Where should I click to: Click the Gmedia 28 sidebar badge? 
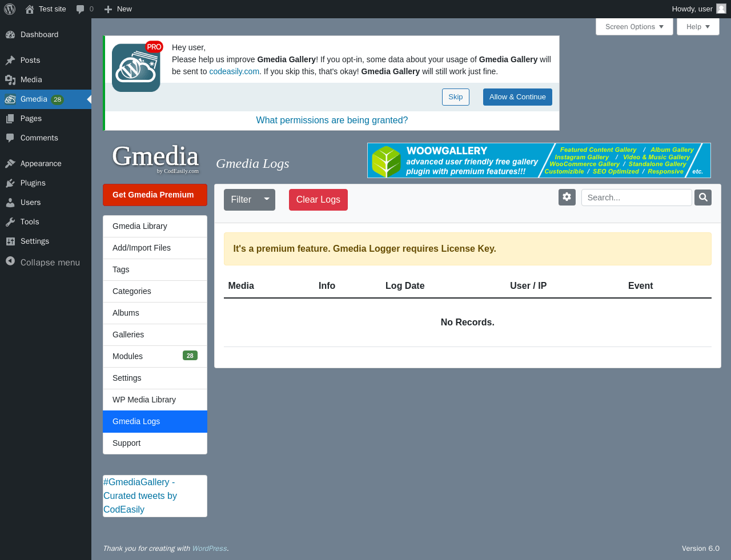point(57,99)
